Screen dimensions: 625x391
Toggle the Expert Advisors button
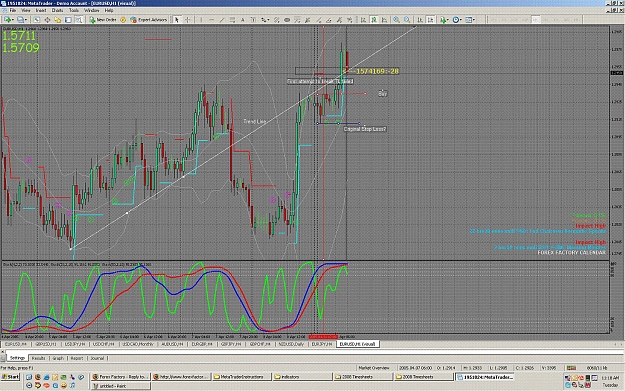(x=148, y=20)
